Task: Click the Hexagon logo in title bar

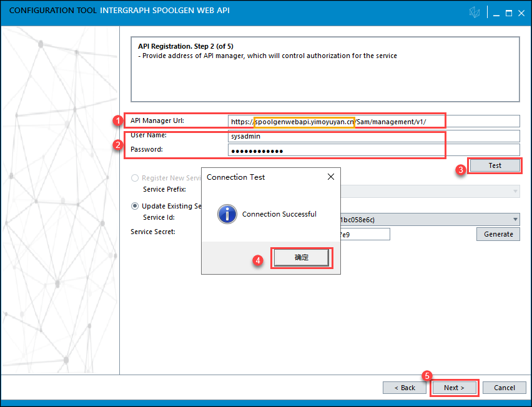Action: [475, 12]
